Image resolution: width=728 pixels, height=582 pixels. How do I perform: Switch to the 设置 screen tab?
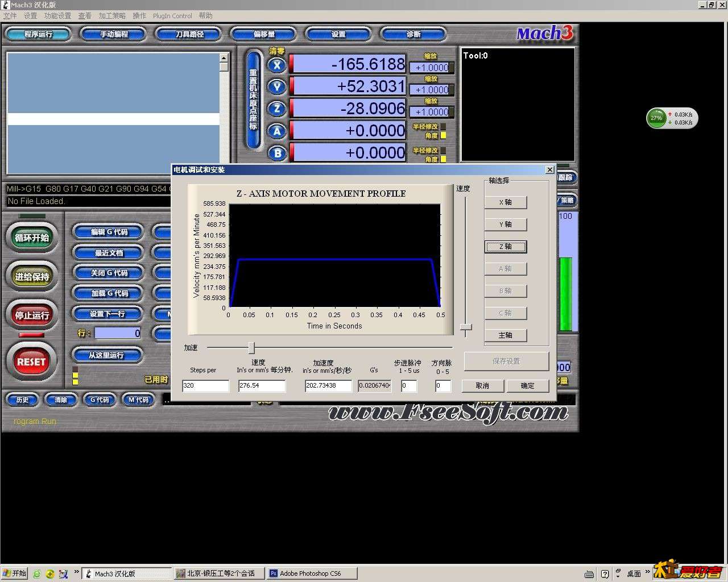pyautogui.click(x=339, y=34)
